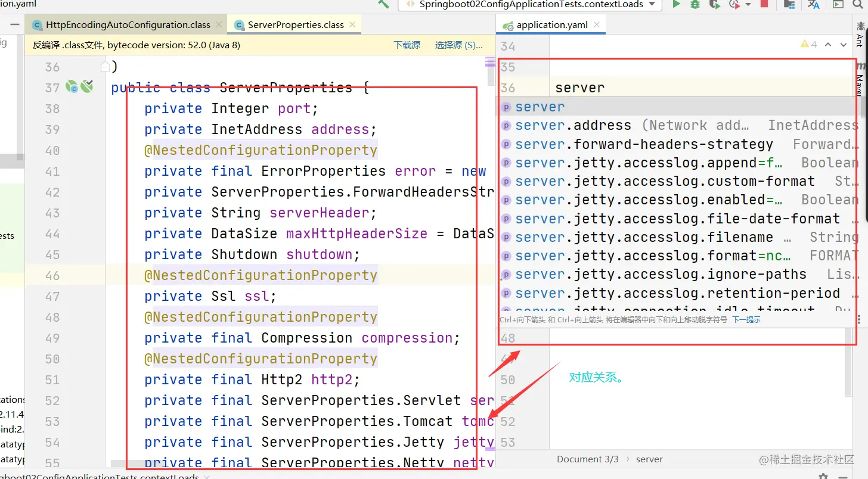This screenshot has height=479, width=868.
Task: Select the application.yaml editor tab
Action: [x=552, y=25]
